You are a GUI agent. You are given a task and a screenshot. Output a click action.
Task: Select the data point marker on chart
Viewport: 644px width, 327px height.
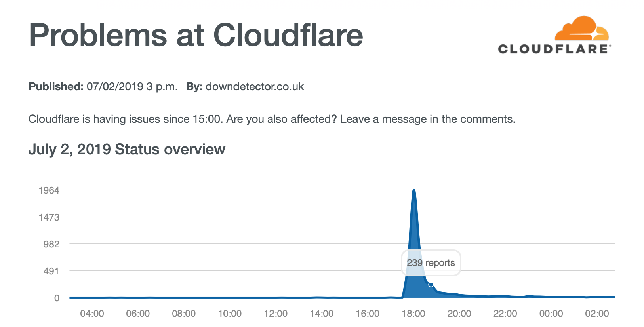(x=431, y=285)
